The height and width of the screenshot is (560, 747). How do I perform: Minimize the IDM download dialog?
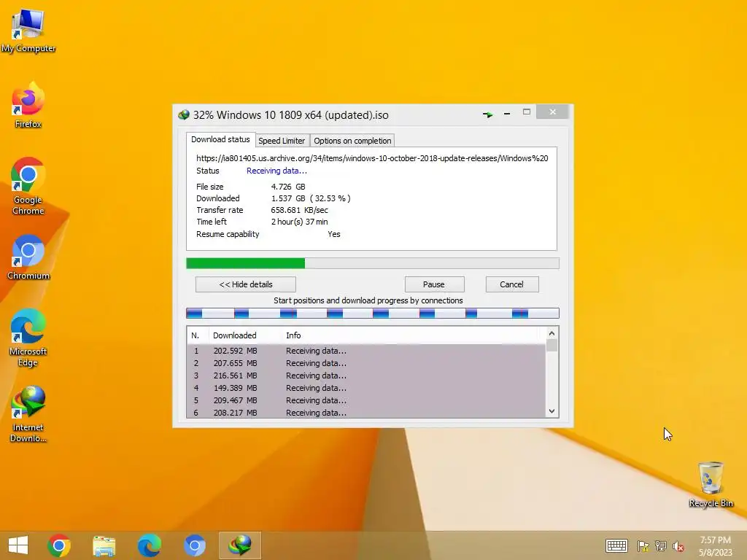[507, 113]
